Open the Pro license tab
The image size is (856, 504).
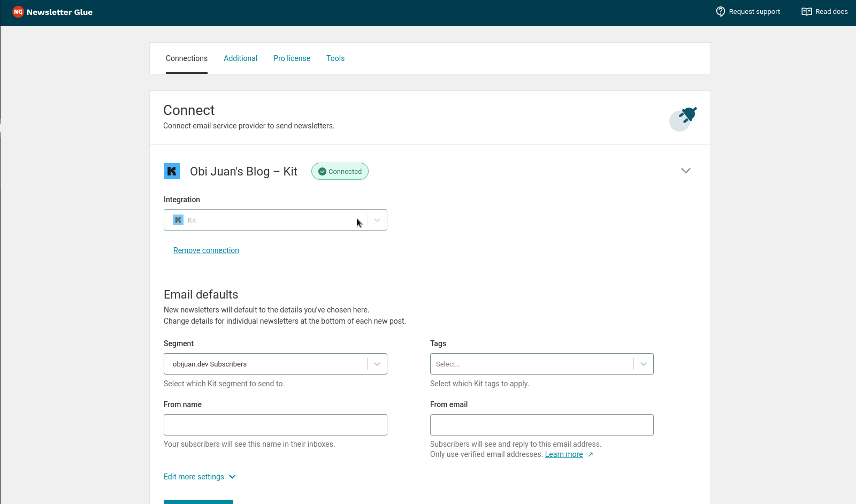click(x=292, y=58)
